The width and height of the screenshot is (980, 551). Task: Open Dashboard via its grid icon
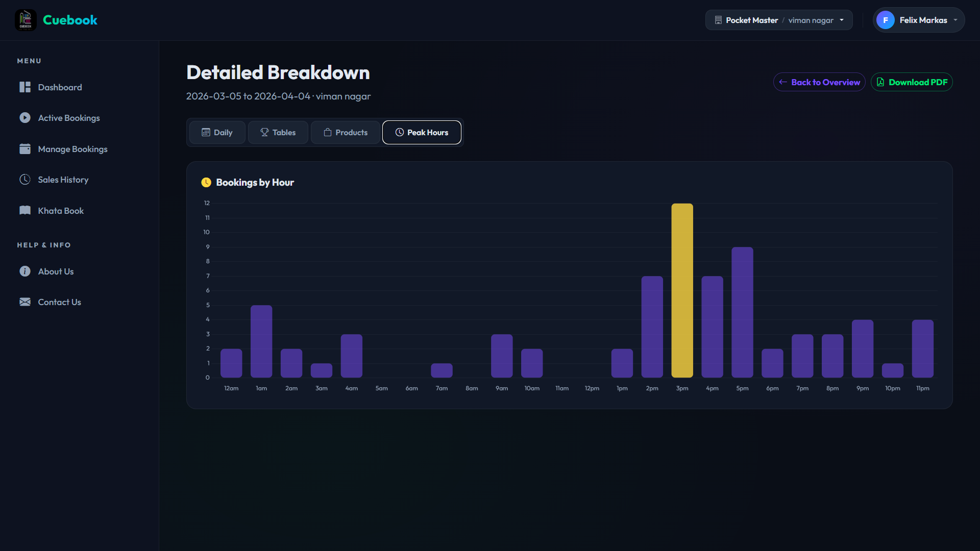click(25, 87)
